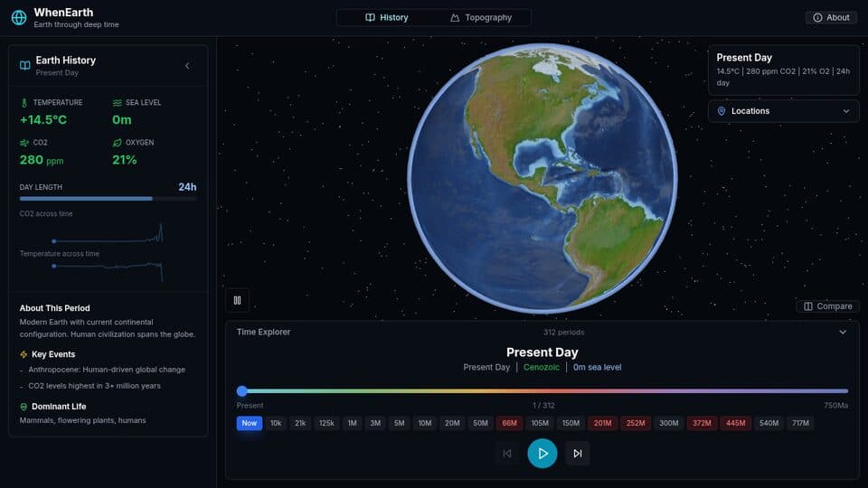Click the Earth History book icon
This screenshot has width=868, height=488.
click(25, 65)
